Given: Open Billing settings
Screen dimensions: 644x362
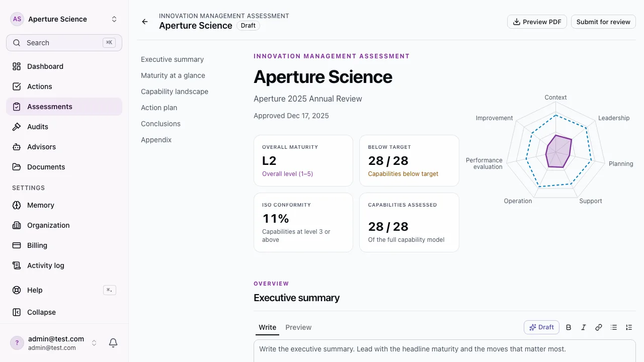Looking at the screenshot, I should [x=64, y=245].
